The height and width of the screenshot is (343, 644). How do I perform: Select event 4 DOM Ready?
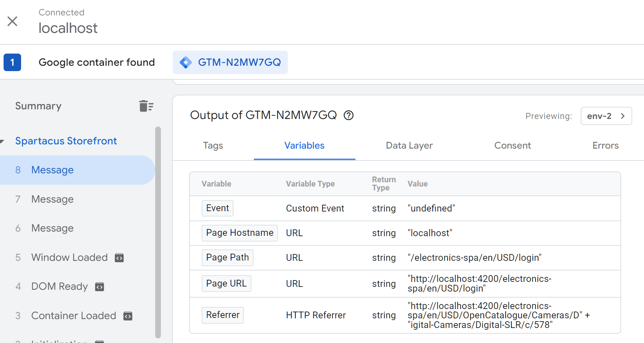pyautogui.click(x=77, y=287)
